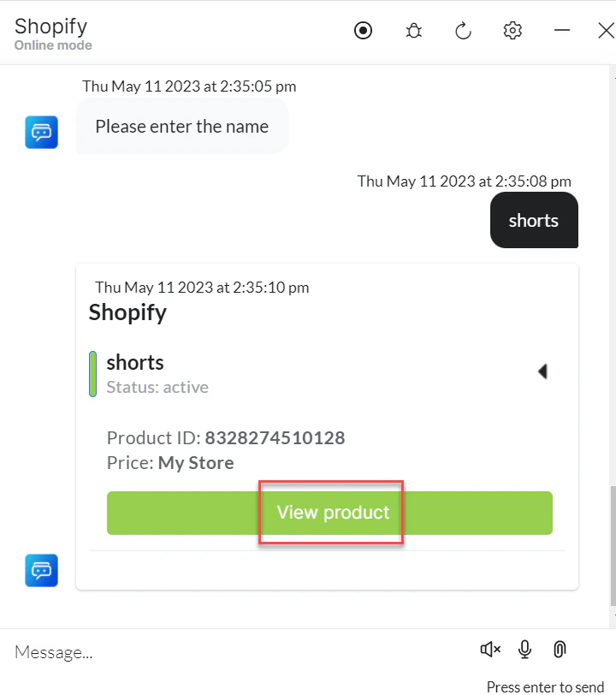Screen dimensions: 616x695
Task: Attach a file using the paperclip icon
Action: pyautogui.click(x=560, y=650)
